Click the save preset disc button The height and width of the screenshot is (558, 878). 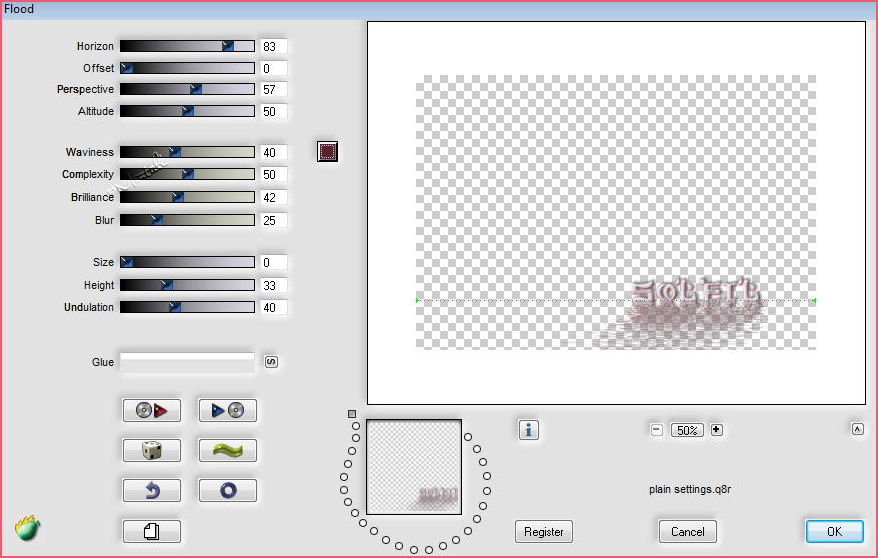(x=227, y=410)
